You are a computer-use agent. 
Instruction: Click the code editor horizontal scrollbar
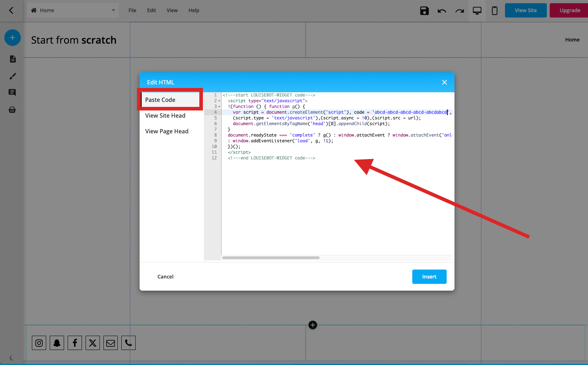pos(271,258)
